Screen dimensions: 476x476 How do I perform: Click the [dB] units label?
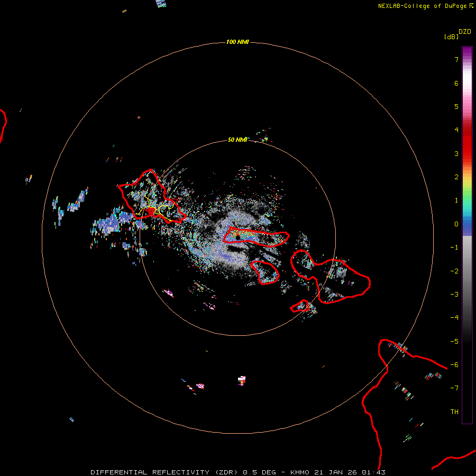click(451, 36)
